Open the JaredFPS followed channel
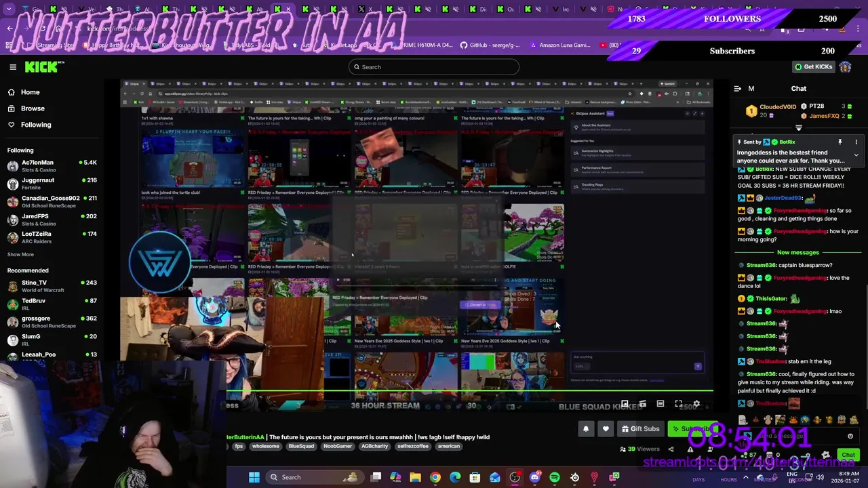The height and width of the screenshot is (488, 868). (53, 220)
